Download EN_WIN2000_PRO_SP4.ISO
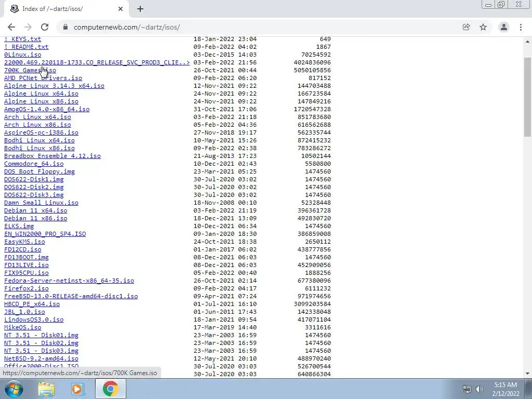The height and width of the screenshot is (399, 532). point(45,234)
